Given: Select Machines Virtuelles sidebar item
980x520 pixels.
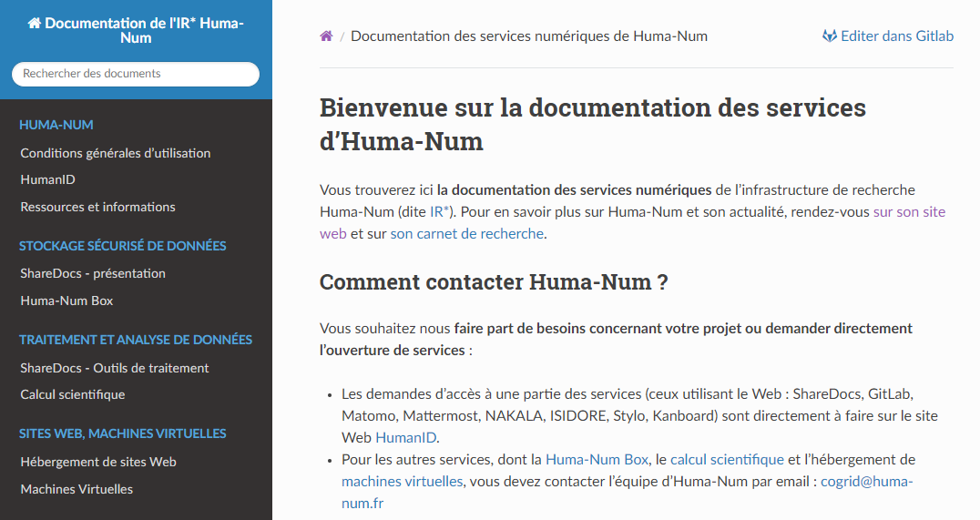Looking at the screenshot, I should (77, 489).
